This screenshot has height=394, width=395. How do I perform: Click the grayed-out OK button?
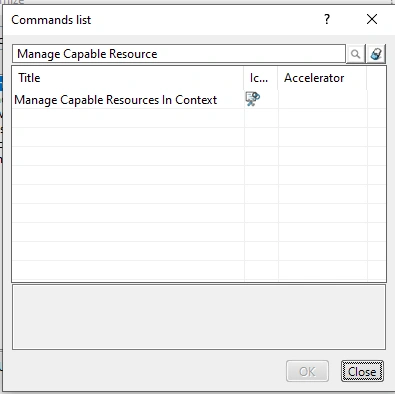tap(307, 371)
